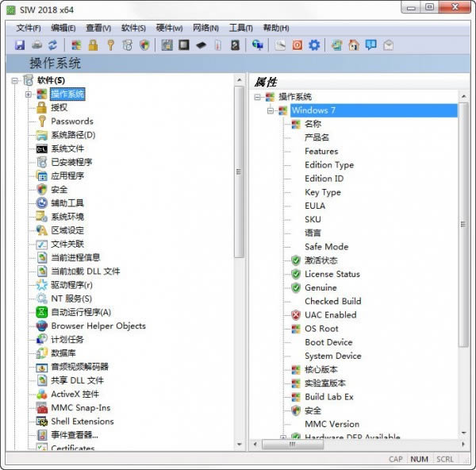Open the 硬件(W) menu
Screen dimensions: 476x470
(169, 29)
